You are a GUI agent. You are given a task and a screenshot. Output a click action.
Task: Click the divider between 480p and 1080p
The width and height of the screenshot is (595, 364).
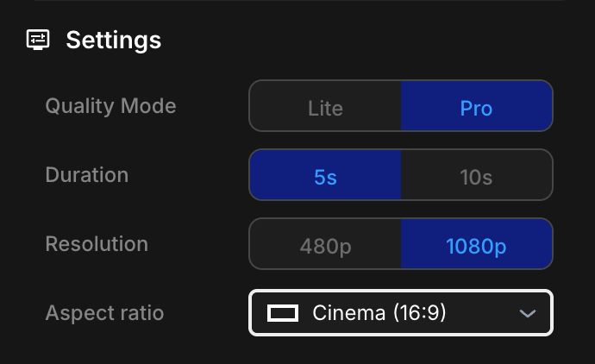coord(401,244)
